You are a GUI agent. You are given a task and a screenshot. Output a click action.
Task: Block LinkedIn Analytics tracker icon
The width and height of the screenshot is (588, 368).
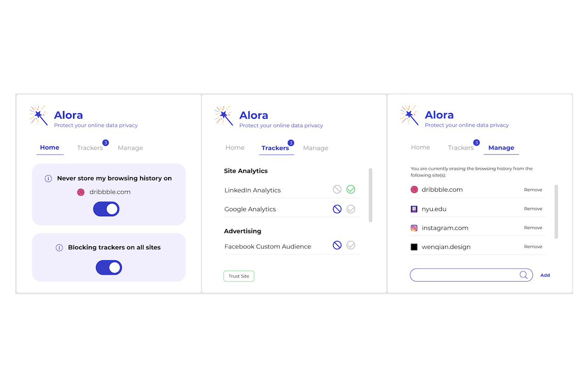point(337,190)
